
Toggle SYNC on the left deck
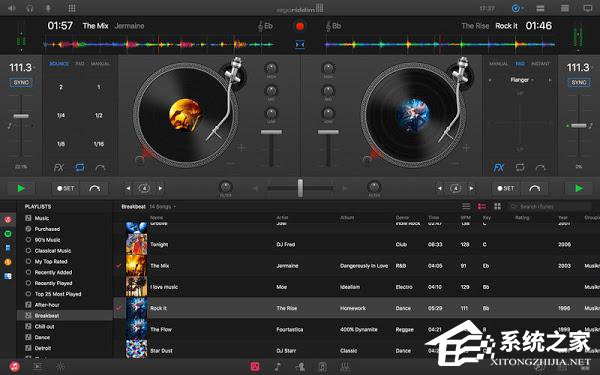click(x=21, y=82)
